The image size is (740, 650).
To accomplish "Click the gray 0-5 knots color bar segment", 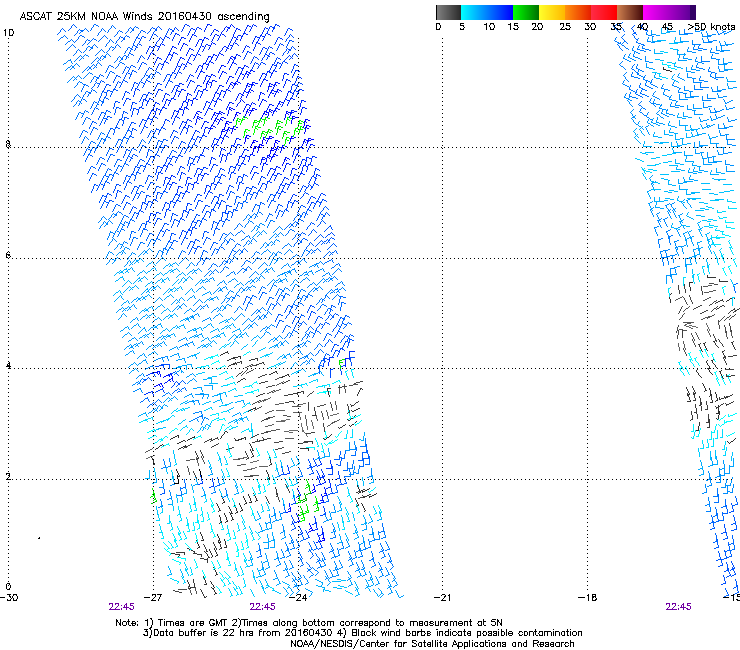I will [x=448, y=12].
